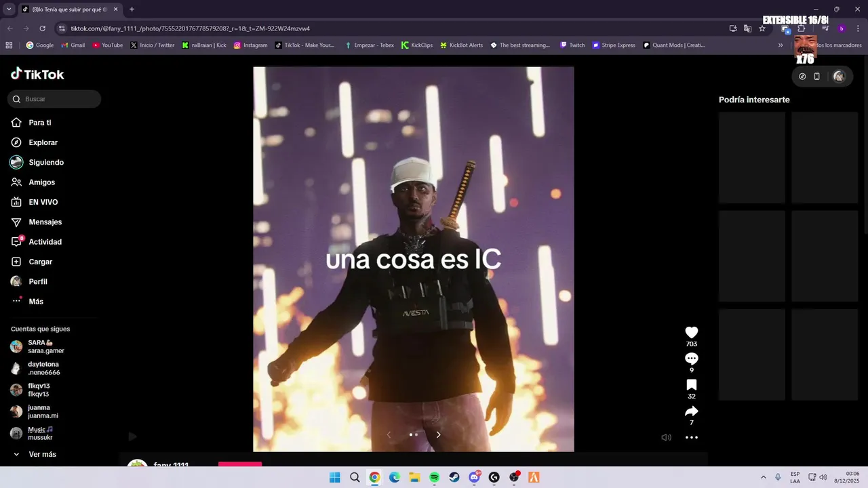Open the Twitch bookmark
Screen dimensions: 868x488
[x=572, y=45]
